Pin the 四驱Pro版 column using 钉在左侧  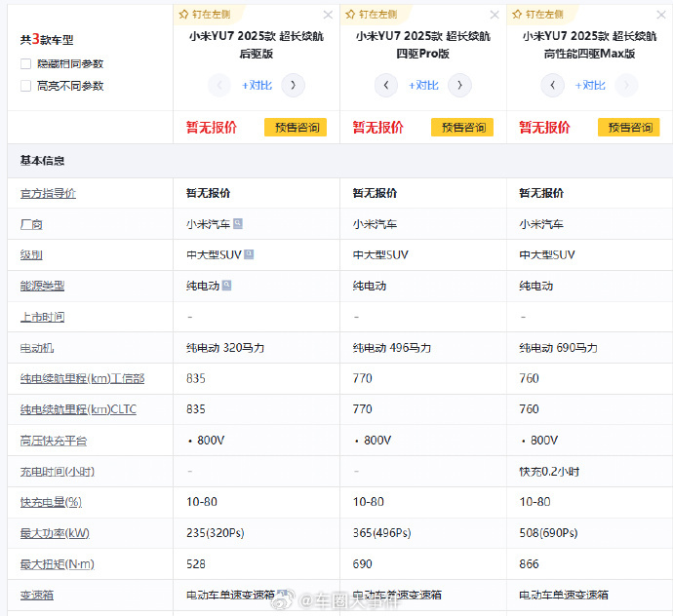click(x=372, y=15)
